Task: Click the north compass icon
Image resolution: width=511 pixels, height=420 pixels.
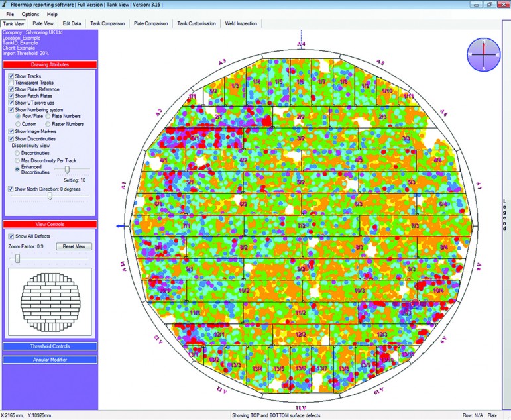Action: pyautogui.click(x=484, y=54)
